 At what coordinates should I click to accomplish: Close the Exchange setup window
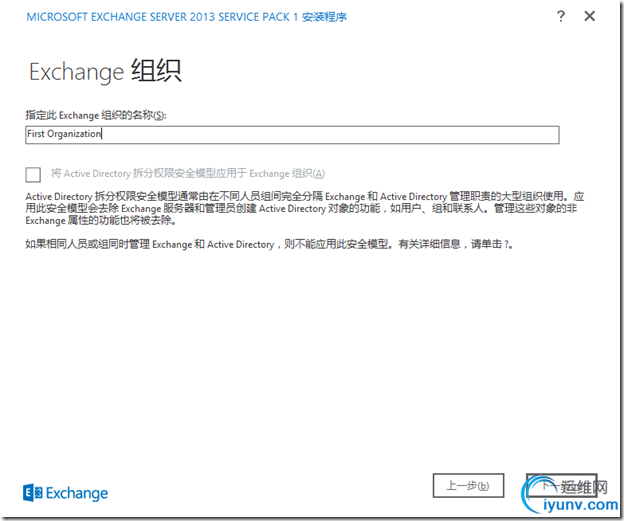click(x=589, y=16)
